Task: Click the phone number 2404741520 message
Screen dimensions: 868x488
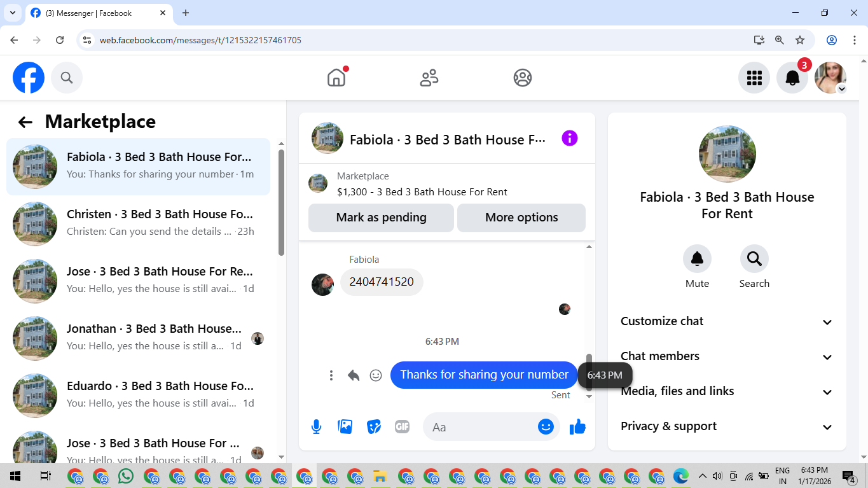Action: [x=382, y=282]
